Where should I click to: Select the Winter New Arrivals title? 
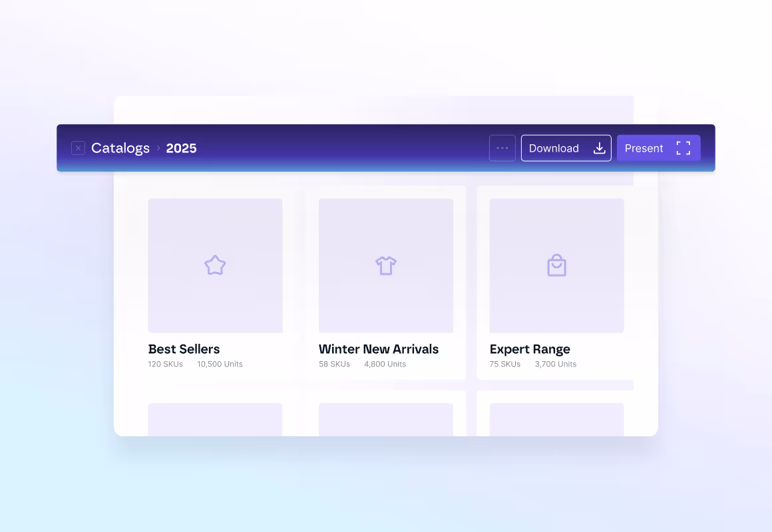[379, 349]
